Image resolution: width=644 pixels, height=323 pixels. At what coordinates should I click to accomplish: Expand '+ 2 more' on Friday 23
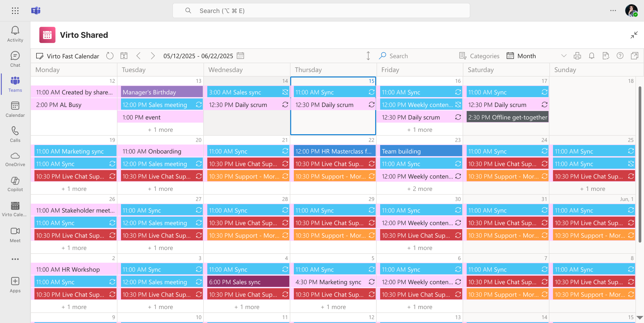click(420, 189)
